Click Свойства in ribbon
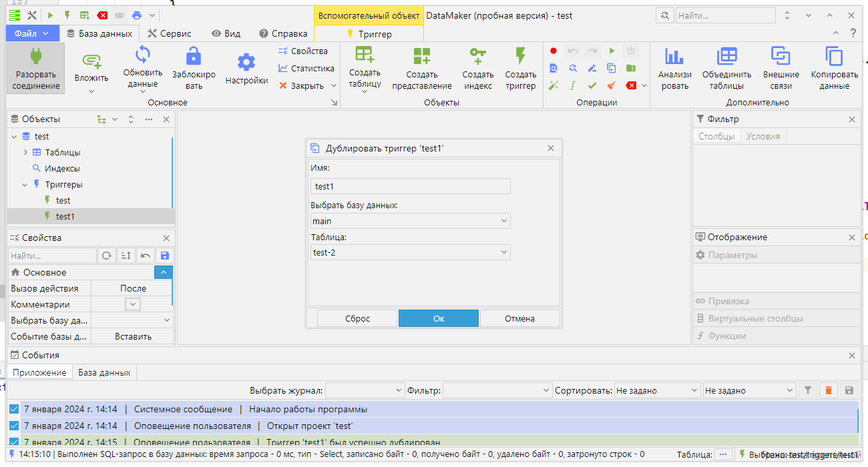Screen dimensions: 868x467 [x=304, y=51]
